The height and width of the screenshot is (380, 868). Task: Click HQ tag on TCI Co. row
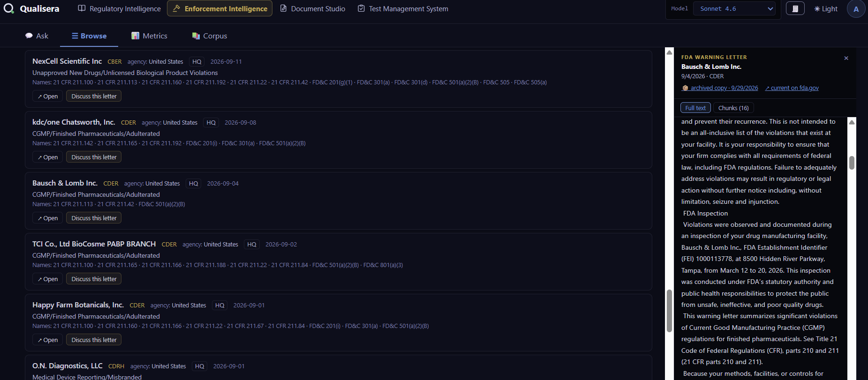252,244
